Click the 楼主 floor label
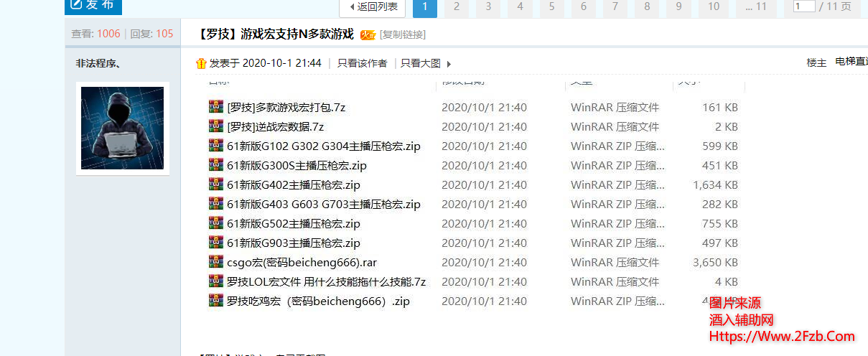This screenshot has height=356, width=868. [816, 62]
